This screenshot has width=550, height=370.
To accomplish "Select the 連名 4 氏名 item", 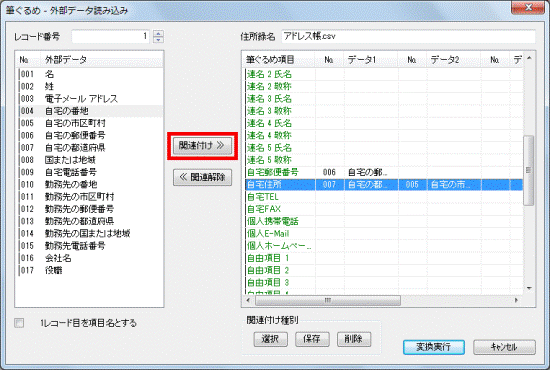I will (x=269, y=123).
